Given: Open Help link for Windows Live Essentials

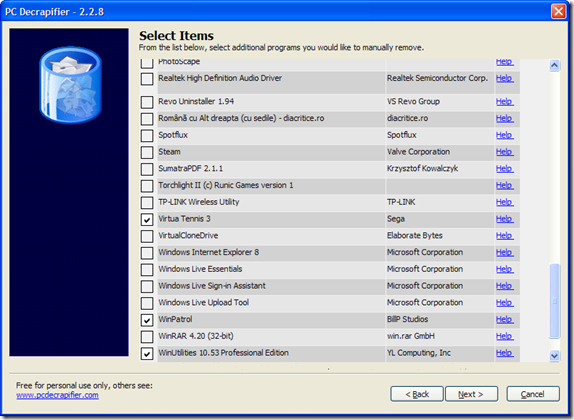Looking at the screenshot, I should pyautogui.click(x=504, y=269).
